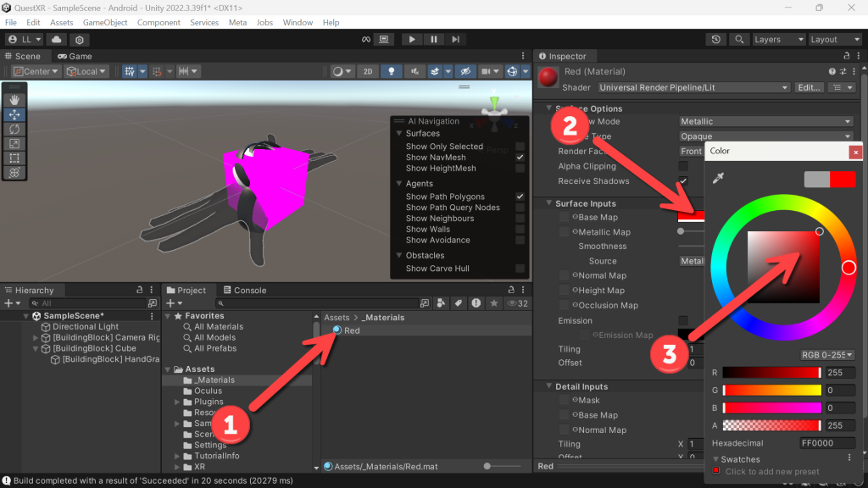The width and height of the screenshot is (868, 488).
Task: Open the Component menu
Action: coord(159,23)
